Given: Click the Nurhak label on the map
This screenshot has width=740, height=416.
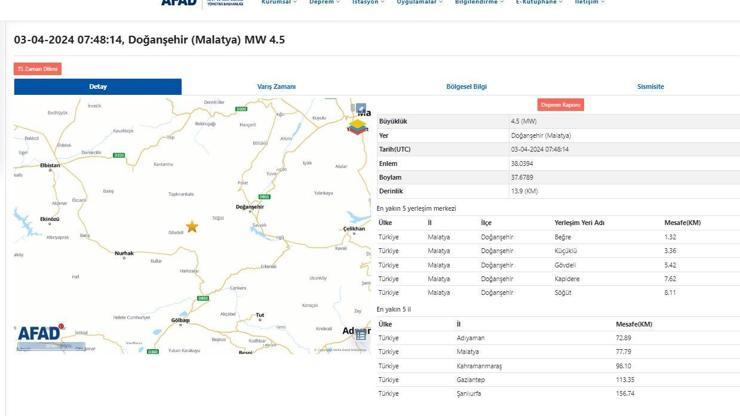Looking at the screenshot, I should pyautogui.click(x=124, y=254).
